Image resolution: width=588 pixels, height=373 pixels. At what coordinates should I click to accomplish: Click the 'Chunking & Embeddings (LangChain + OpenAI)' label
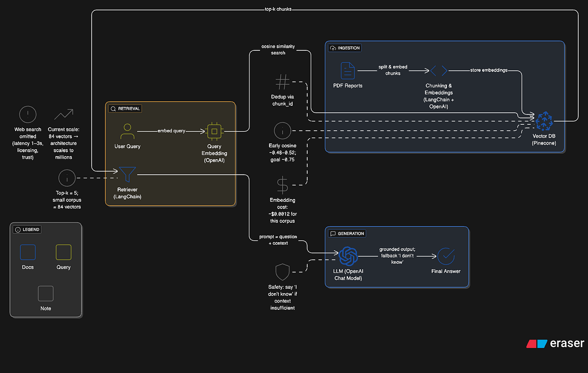[x=439, y=96]
